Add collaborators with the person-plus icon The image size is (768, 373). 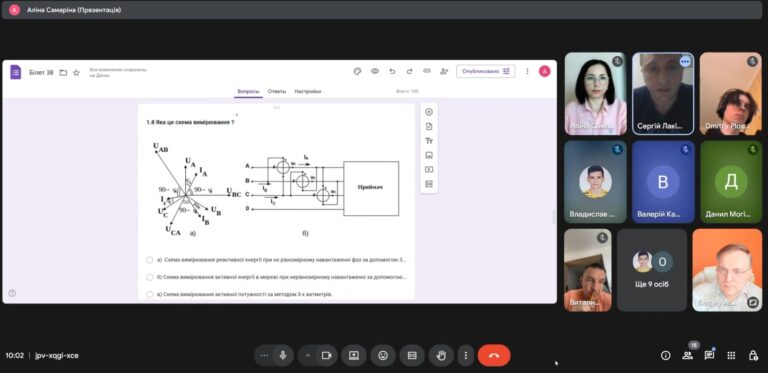tap(444, 71)
